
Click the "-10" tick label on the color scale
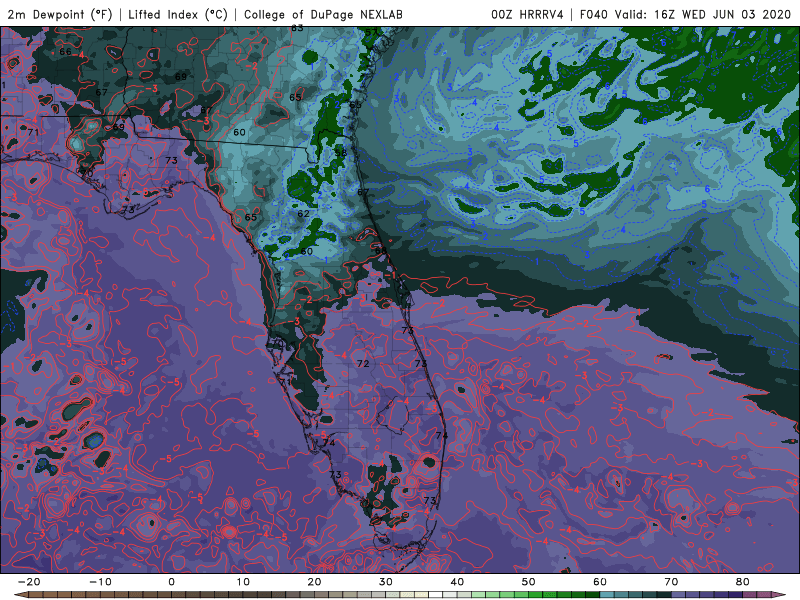(x=100, y=582)
